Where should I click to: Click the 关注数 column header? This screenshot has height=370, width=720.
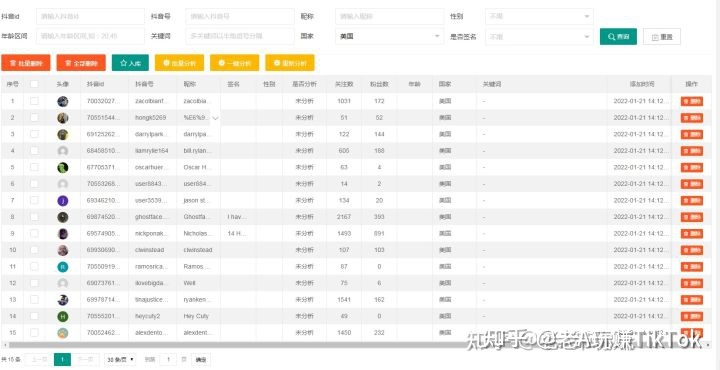click(x=344, y=84)
